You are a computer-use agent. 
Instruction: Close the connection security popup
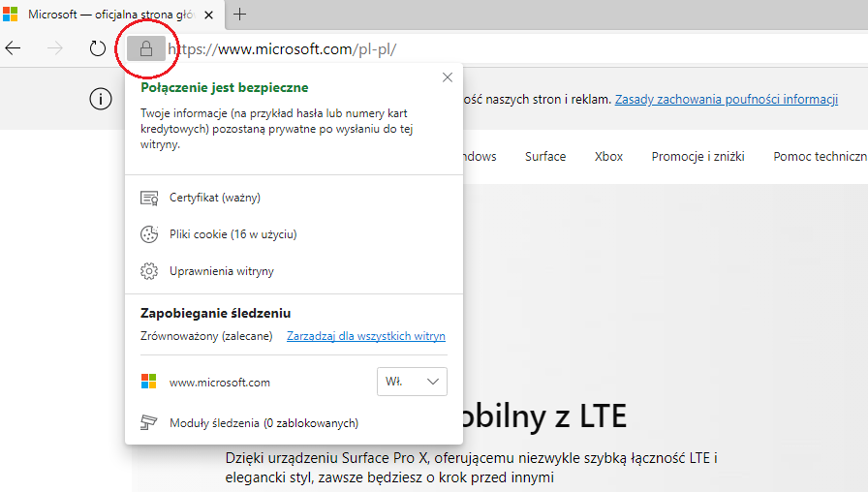tap(447, 77)
